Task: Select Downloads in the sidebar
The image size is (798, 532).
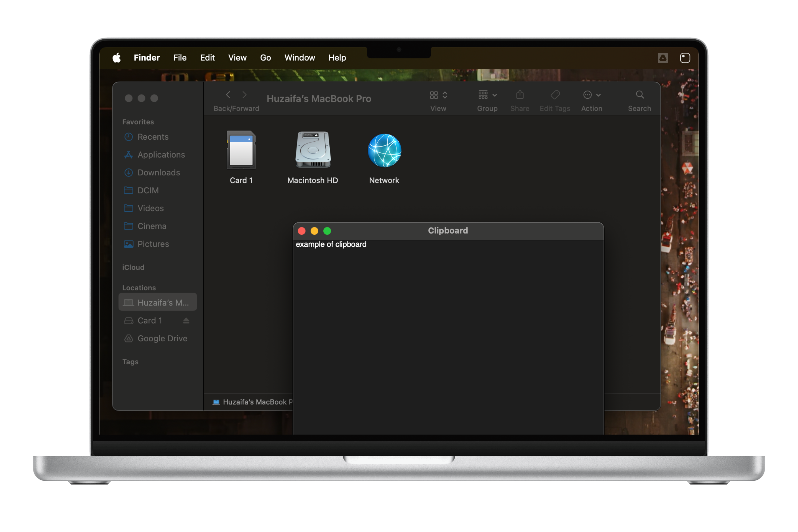Action: (x=158, y=172)
